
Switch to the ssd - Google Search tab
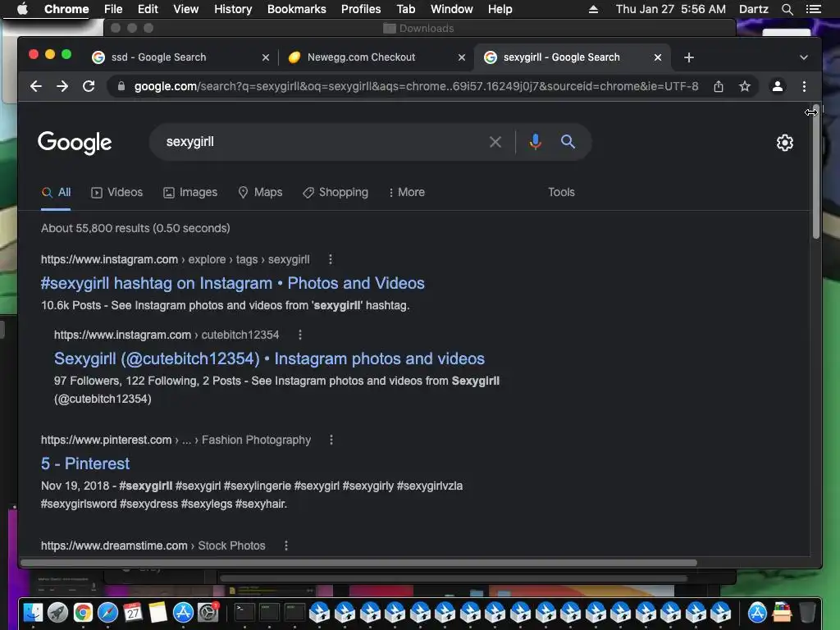coord(180,57)
